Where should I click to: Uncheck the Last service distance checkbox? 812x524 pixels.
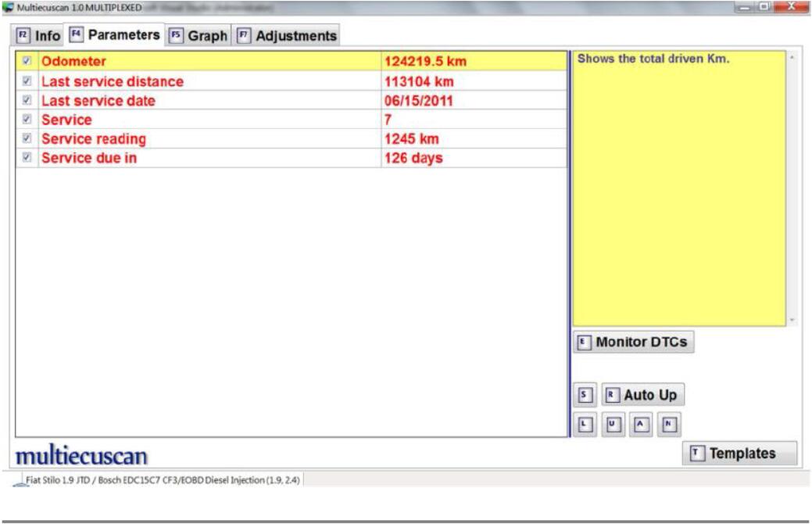click(x=27, y=81)
